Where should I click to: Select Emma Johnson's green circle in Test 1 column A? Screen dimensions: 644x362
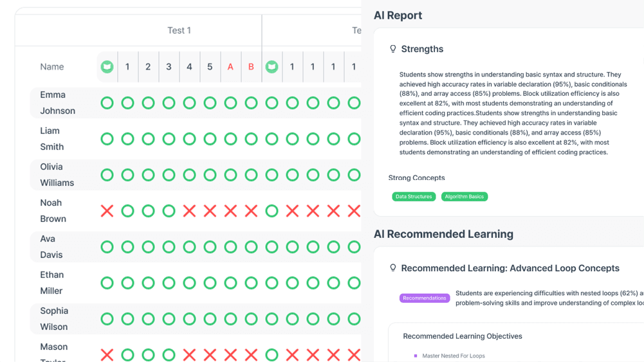(230, 103)
